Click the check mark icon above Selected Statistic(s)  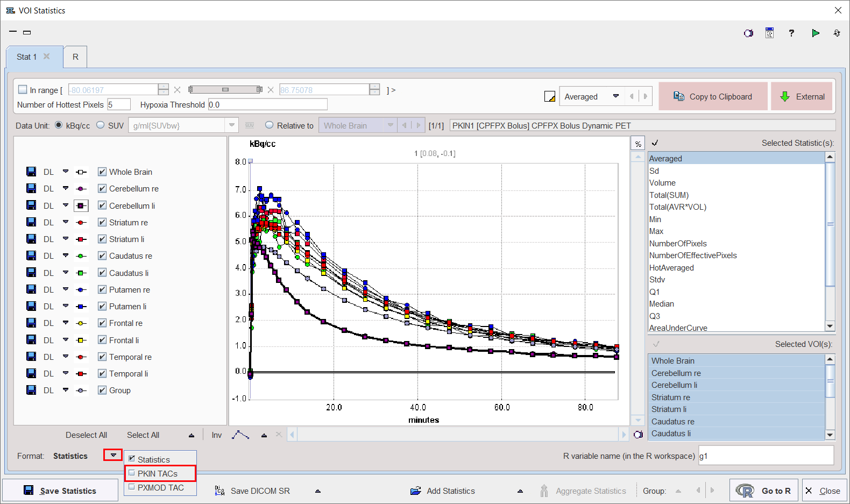655,143
